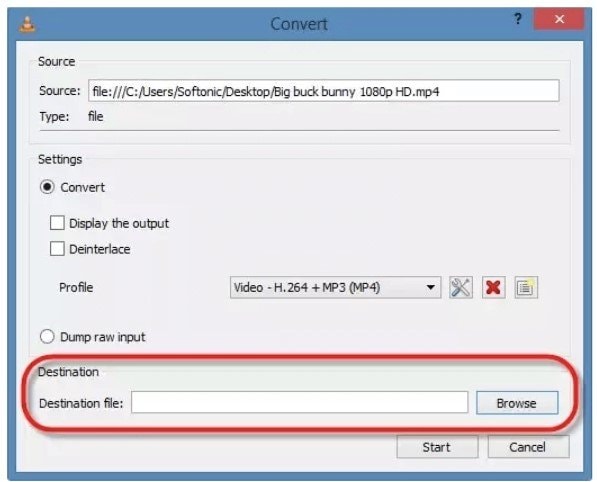Select the Dump raw input radio button
597x482 pixels.
[x=47, y=337]
